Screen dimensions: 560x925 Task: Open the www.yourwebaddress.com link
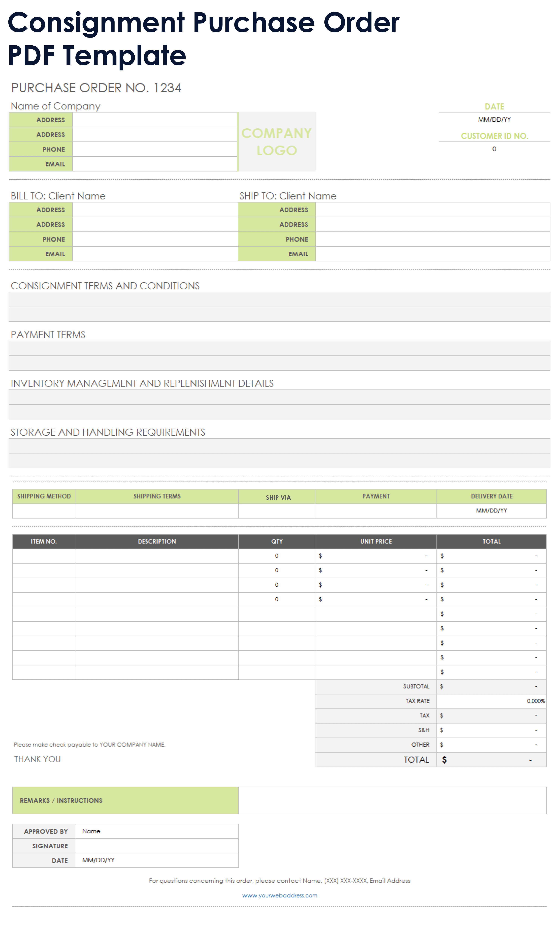[279, 895]
